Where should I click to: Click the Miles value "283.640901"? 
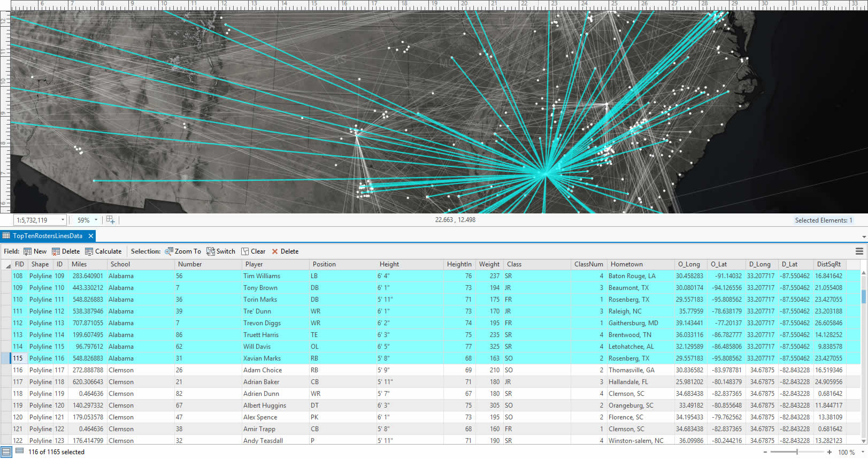pyautogui.click(x=88, y=276)
